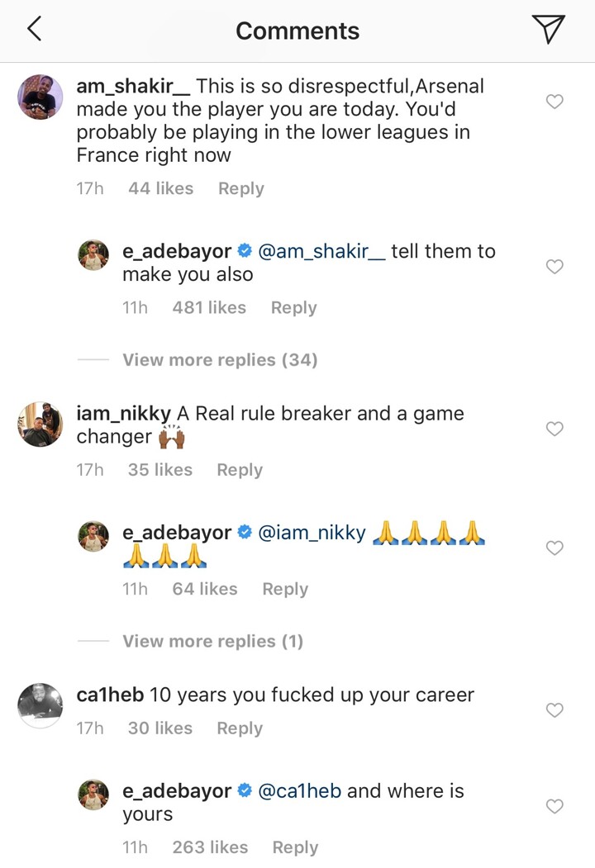Expand View more replies (1)
The width and height of the screenshot is (595, 868).
(212, 641)
